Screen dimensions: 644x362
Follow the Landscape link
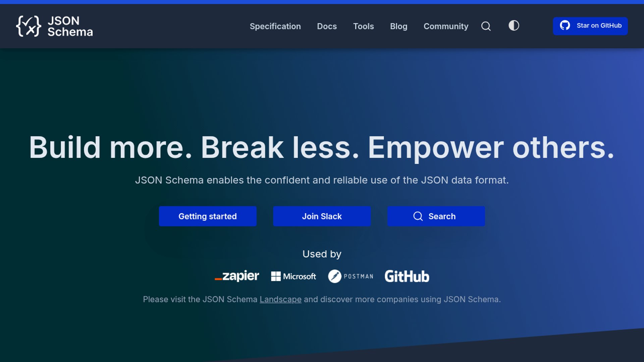(x=280, y=299)
